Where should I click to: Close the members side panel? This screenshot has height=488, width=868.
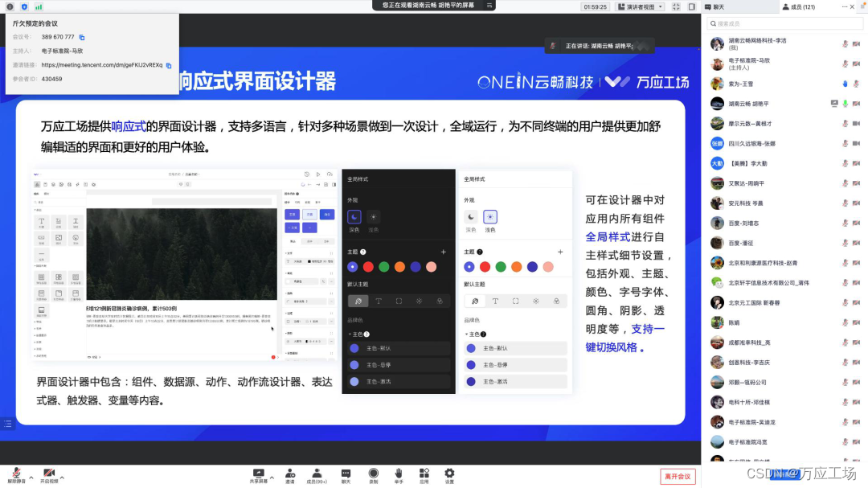pyautogui.click(x=853, y=6)
